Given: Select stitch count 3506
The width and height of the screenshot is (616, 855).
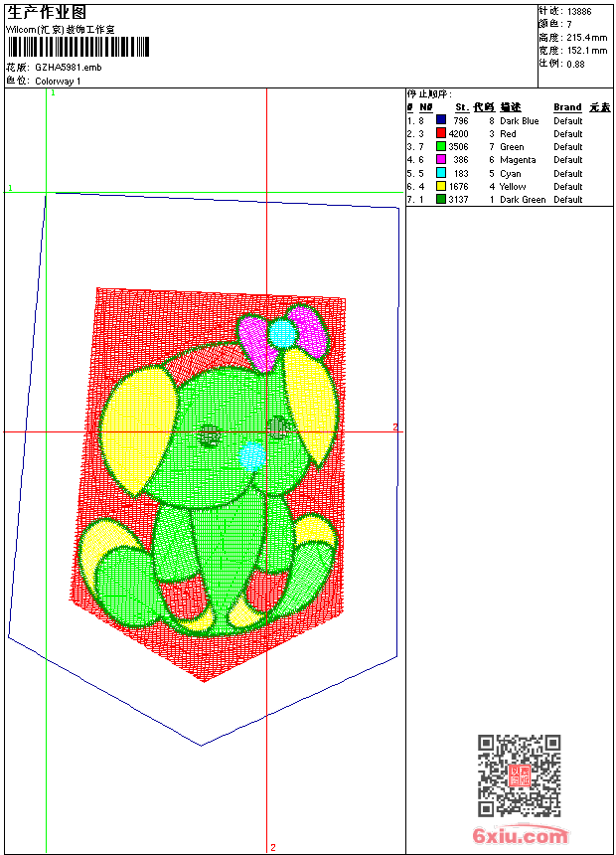Looking at the screenshot, I should click(x=458, y=147).
